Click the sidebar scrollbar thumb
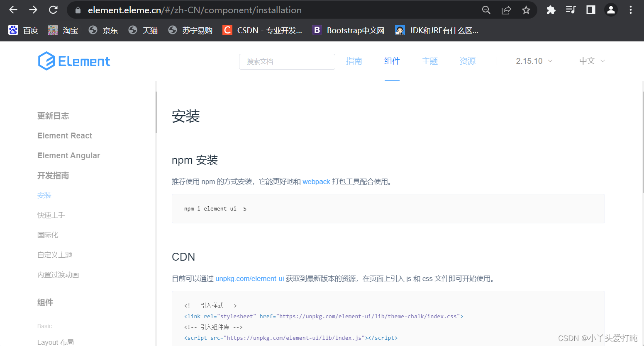 156,112
